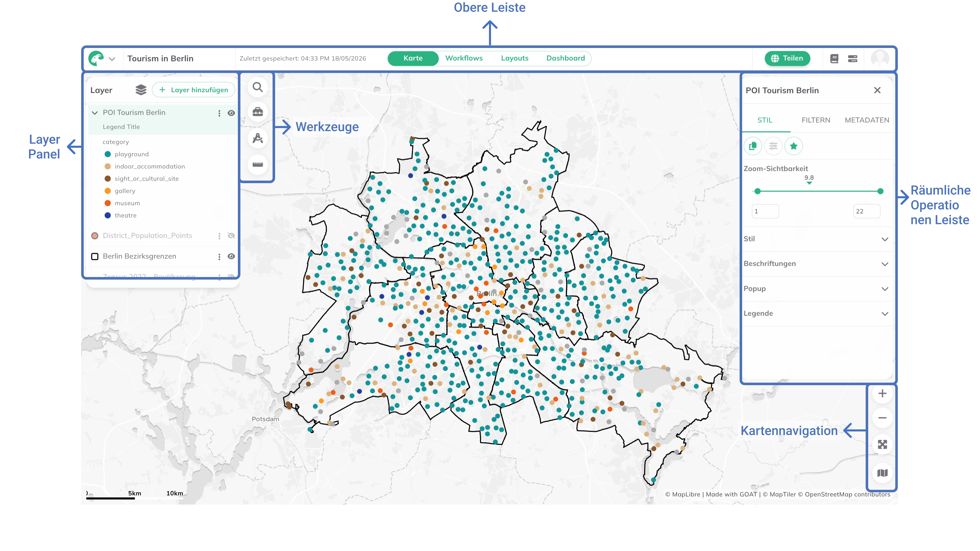Click the GOAT logo in the top bar

96,59
